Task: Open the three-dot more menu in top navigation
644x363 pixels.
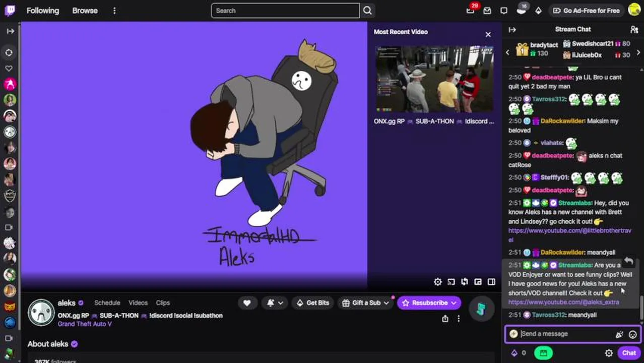Action: point(114,11)
